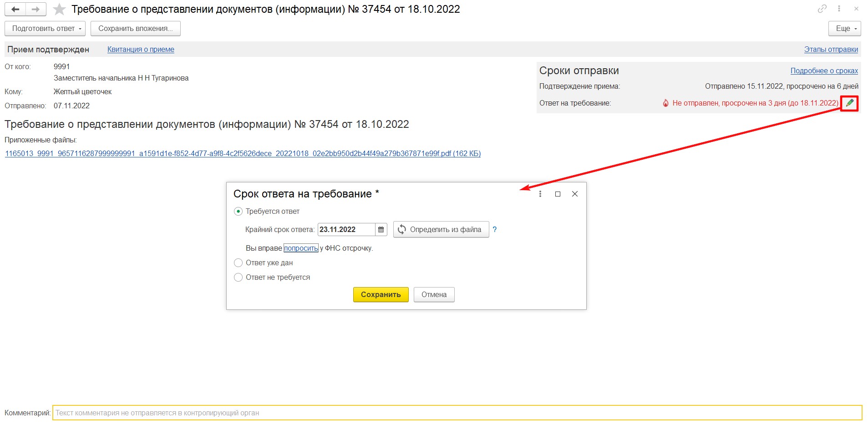Click the 'Прием подтвержден' status text
Viewport: 868px width, 424px height.
pyautogui.click(x=48, y=50)
